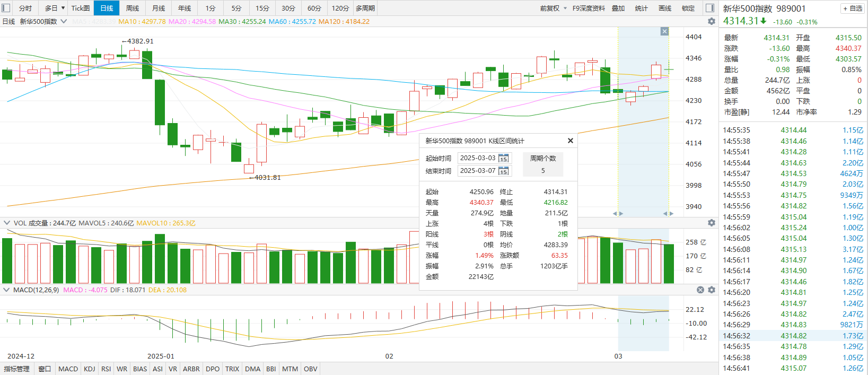The height and width of the screenshot is (375, 868).
Task: Select the KDJ indicator tab
Action: click(90, 369)
